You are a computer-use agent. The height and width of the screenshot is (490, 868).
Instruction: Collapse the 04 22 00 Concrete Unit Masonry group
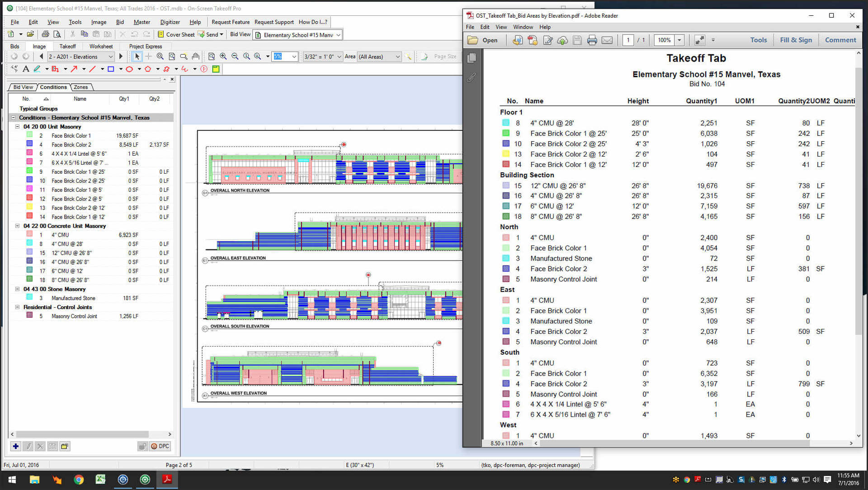tap(17, 226)
